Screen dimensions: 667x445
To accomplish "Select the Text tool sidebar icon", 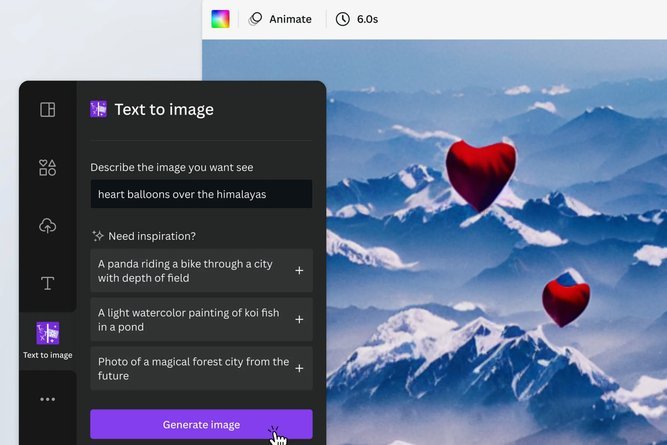I will (48, 283).
